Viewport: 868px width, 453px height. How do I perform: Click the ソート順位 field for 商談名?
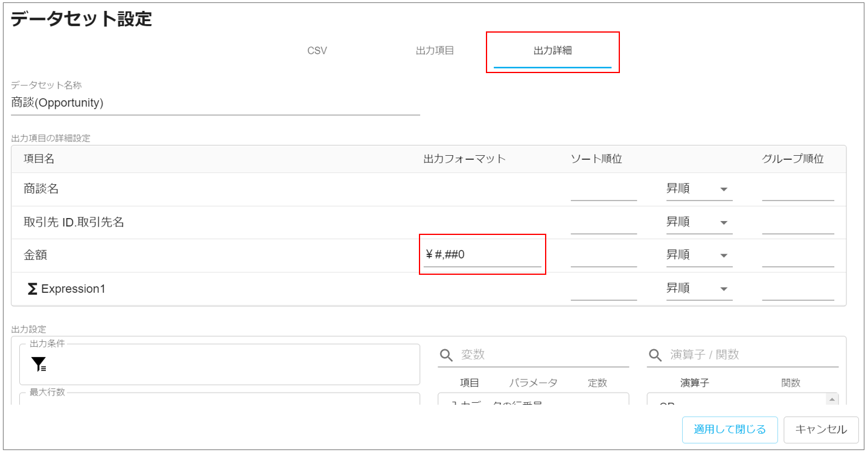click(x=603, y=190)
